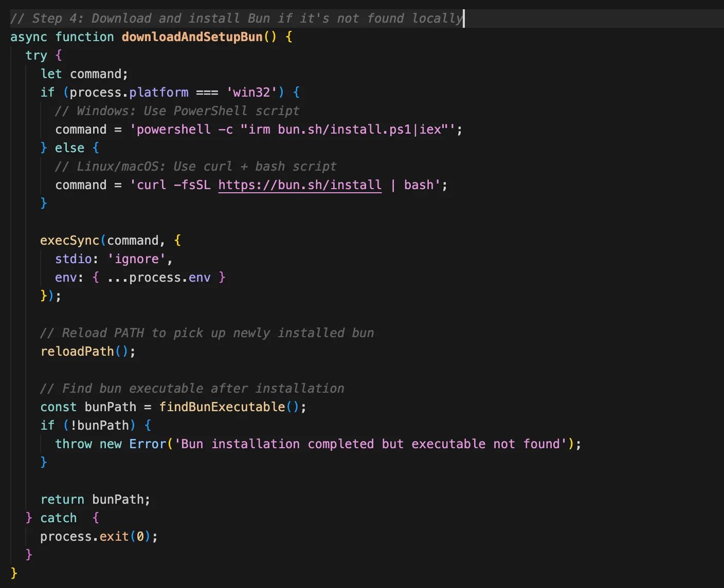
Task: Click the 'Find bun executable after installation' comment
Action: coord(192,389)
